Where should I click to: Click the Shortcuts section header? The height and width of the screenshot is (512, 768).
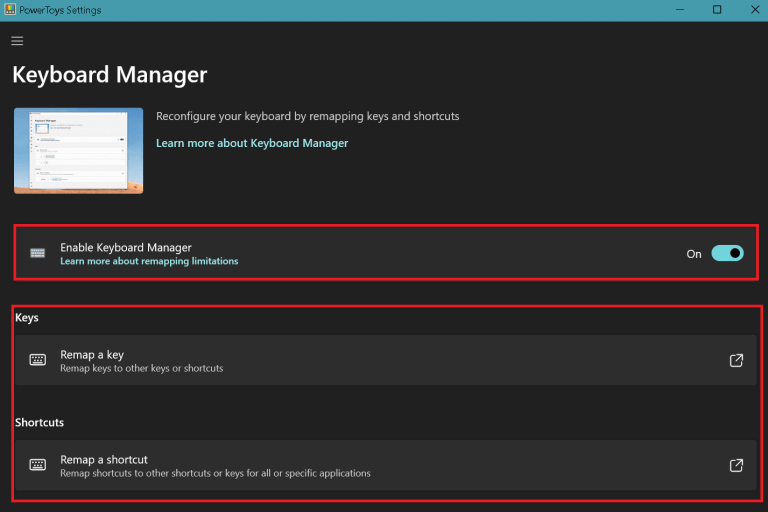coord(39,422)
